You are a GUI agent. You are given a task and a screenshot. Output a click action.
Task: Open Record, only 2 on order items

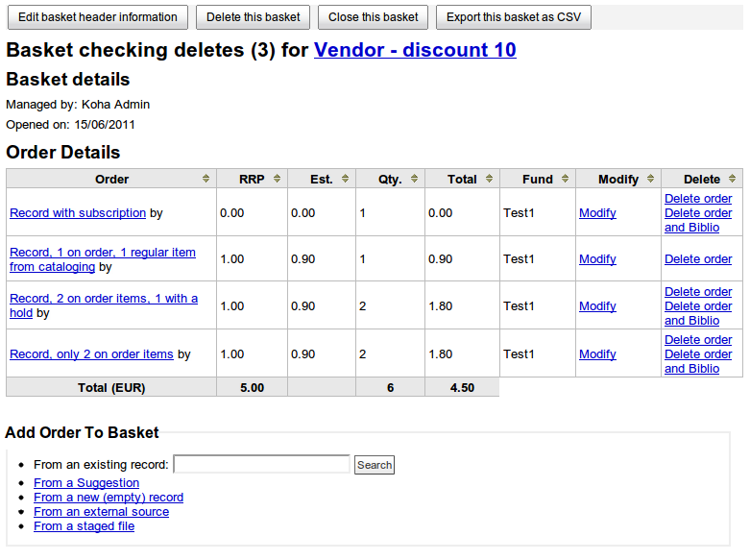pyautogui.click(x=91, y=354)
